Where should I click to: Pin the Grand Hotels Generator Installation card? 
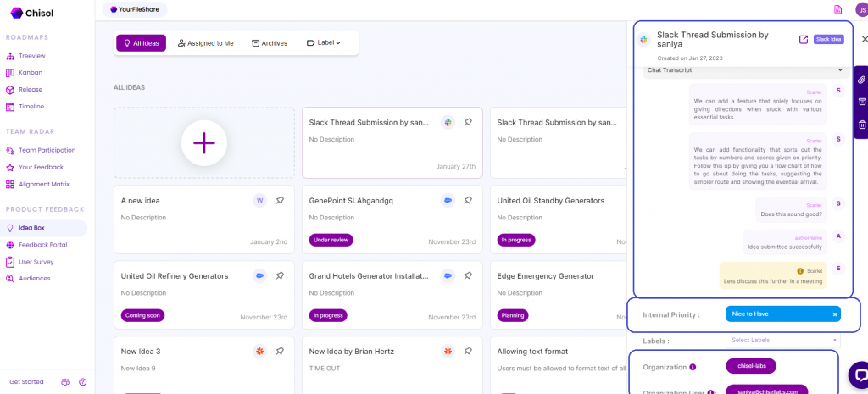point(468,275)
